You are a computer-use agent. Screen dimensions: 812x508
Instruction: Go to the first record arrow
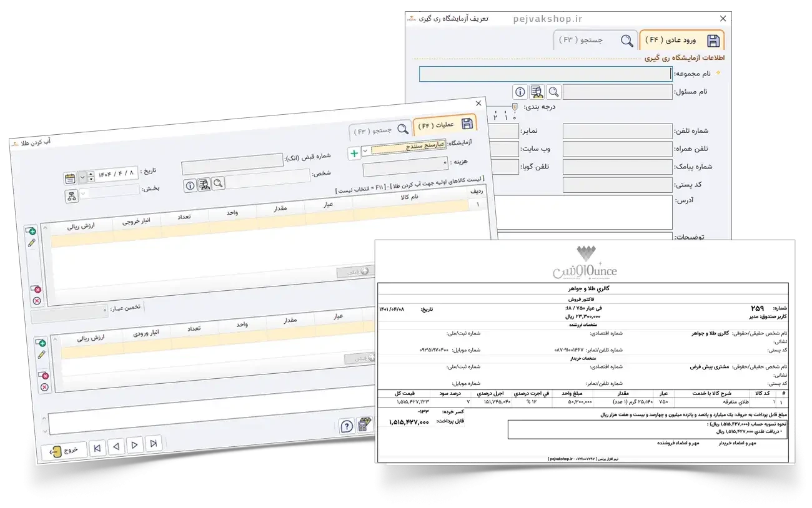coord(96,447)
